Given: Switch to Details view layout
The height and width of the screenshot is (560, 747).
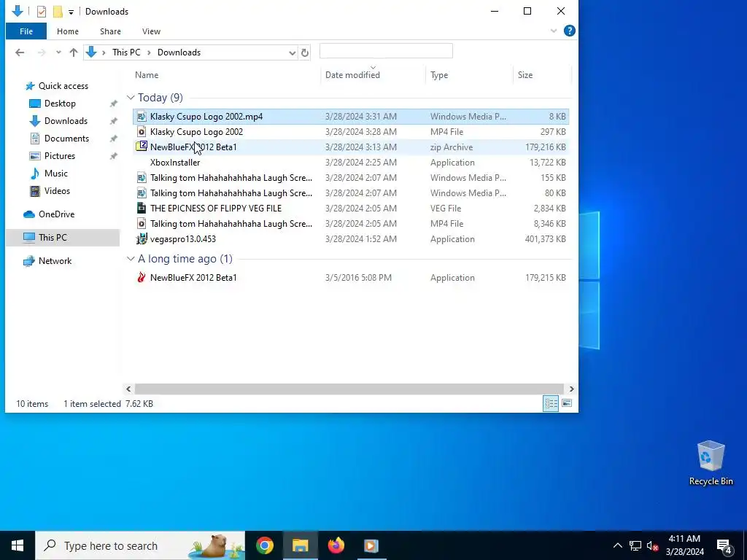Looking at the screenshot, I should pyautogui.click(x=551, y=403).
